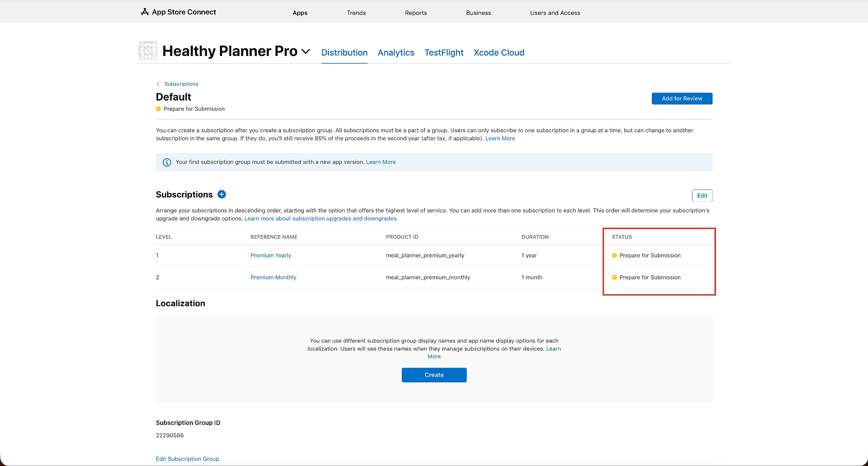
Task: Click the Healthy Planner Pro app title
Action: [x=230, y=51]
